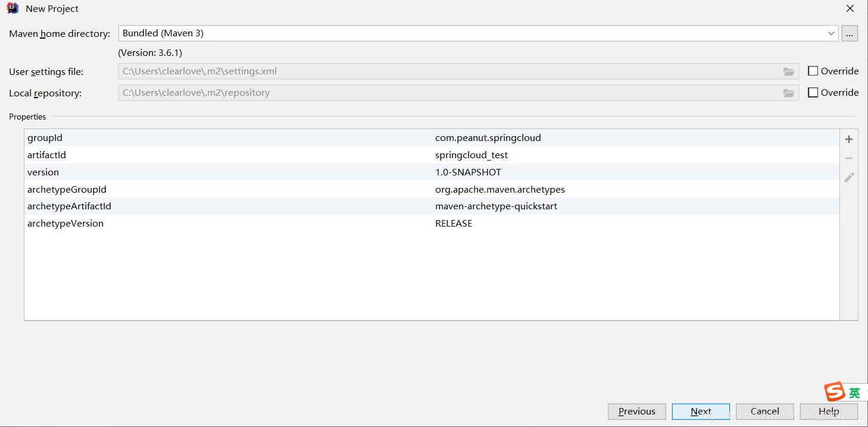The image size is (868, 427).
Task: Click the org.apache.maven.archetypes value
Action: coord(500,190)
